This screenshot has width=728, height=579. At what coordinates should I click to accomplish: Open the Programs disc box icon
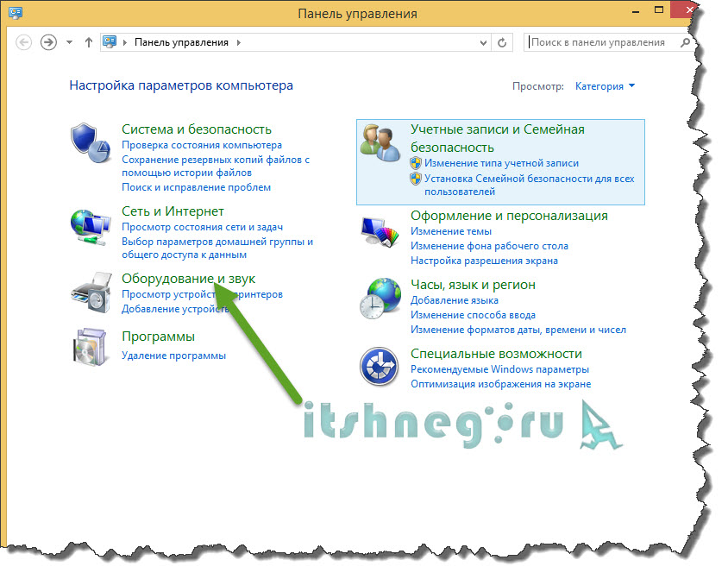(91, 347)
